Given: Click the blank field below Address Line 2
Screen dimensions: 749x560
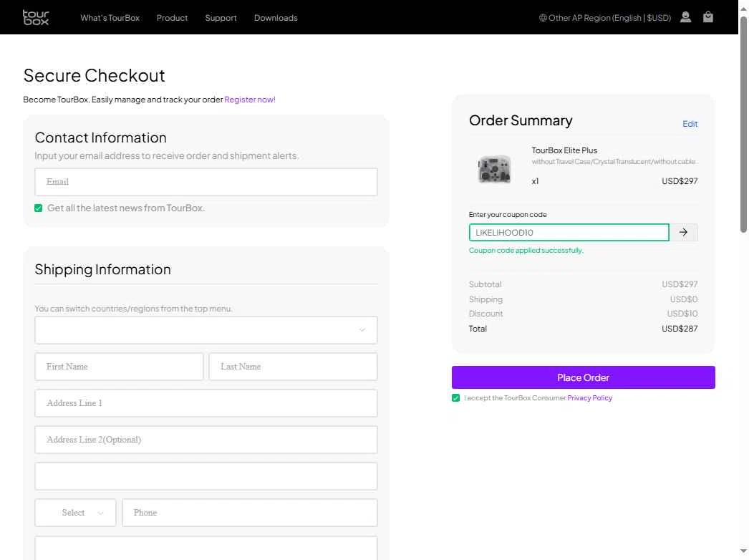Looking at the screenshot, I should pos(206,476).
